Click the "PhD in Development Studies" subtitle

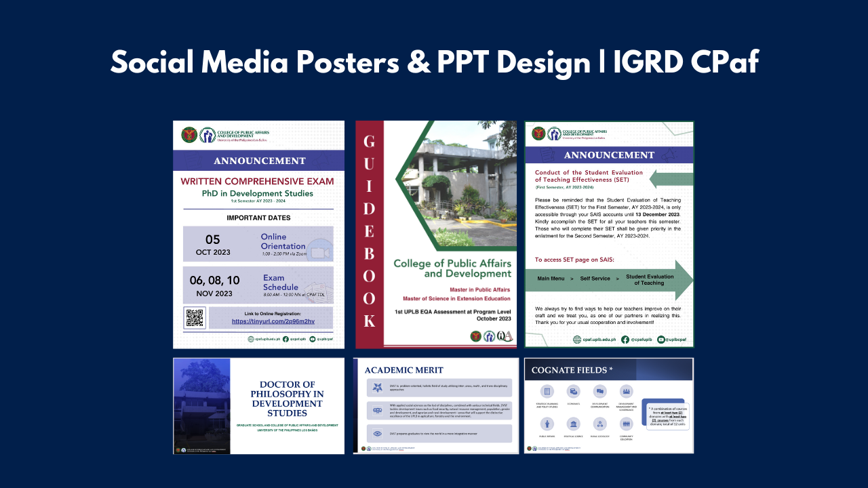(x=258, y=193)
